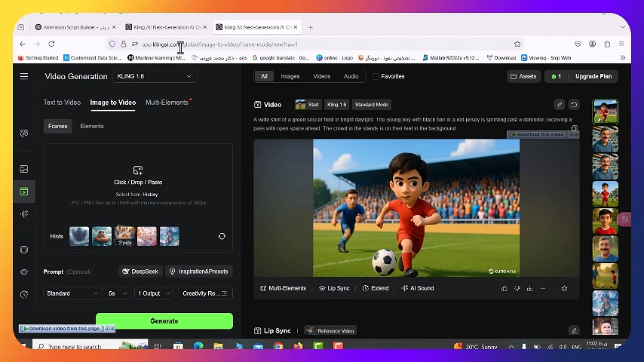This screenshot has height=362, width=644.
Task: Open Inspiration&Presets
Action: 199,271
